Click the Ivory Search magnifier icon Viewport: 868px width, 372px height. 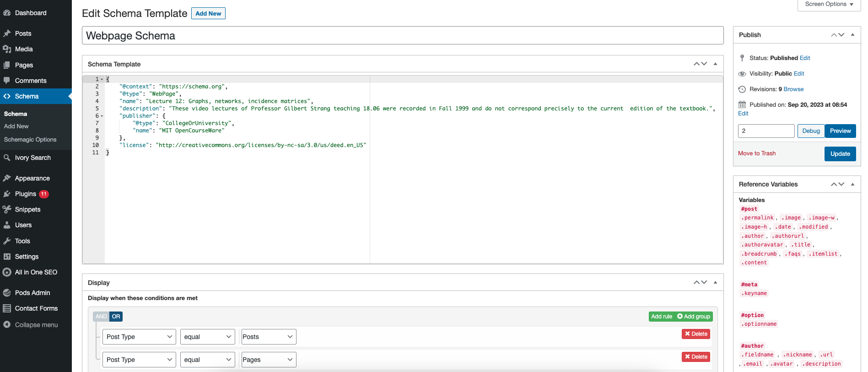(x=7, y=158)
